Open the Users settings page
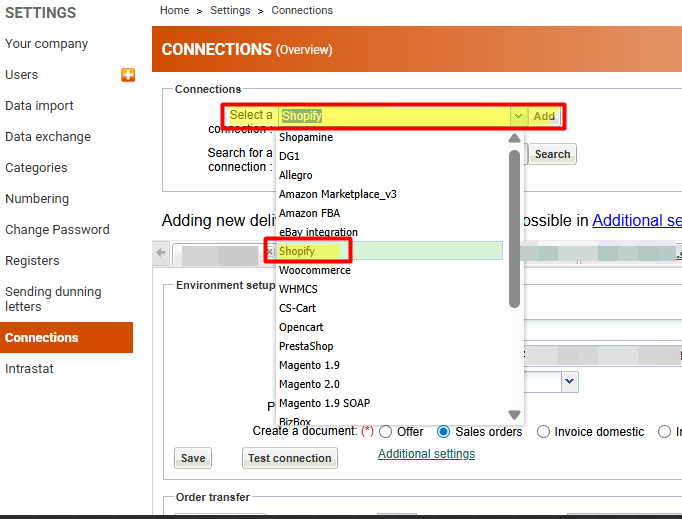 (21, 74)
